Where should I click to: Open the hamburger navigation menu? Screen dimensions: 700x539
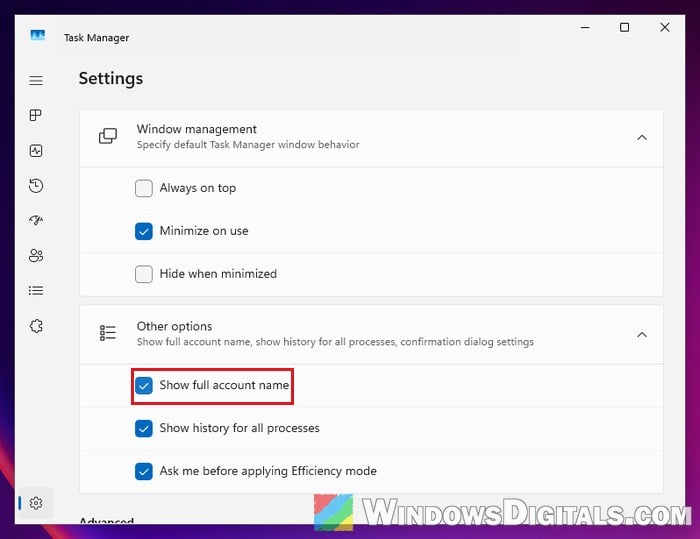coord(36,80)
